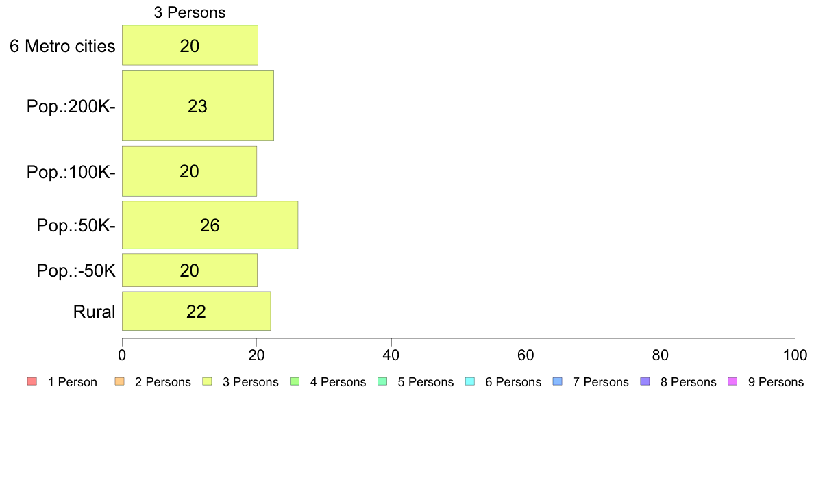
Task: Click the Pop.:100K- category label
Action: [x=71, y=172]
